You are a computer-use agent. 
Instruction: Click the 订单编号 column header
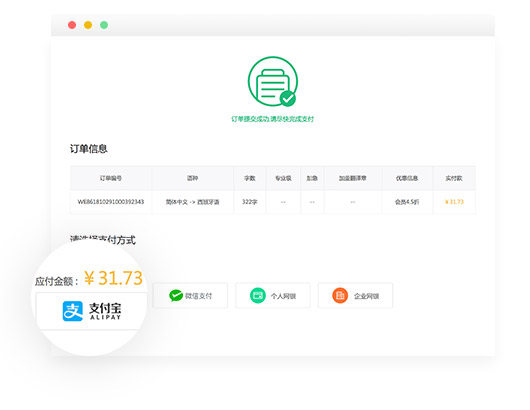[x=111, y=178]
